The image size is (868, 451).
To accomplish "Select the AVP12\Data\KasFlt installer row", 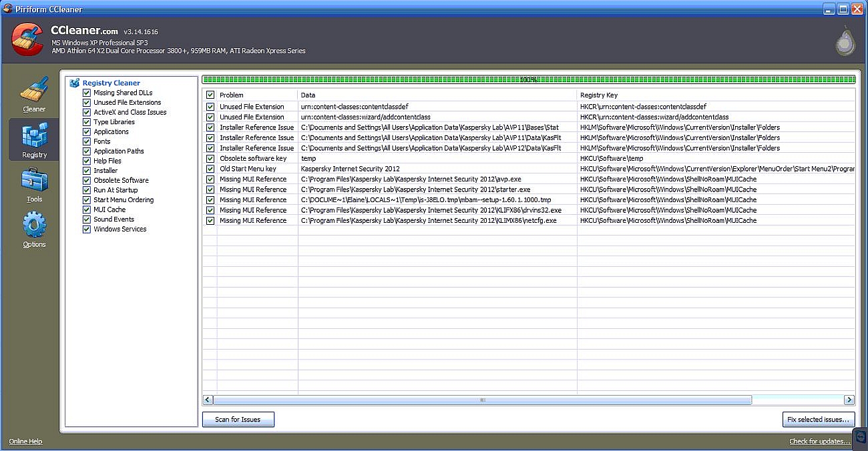I will point(529,148).
